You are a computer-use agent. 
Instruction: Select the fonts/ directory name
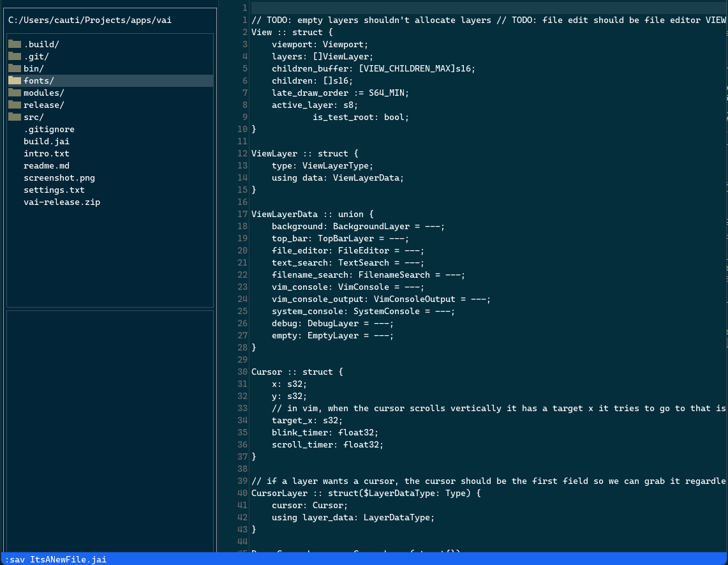click(x=38, y=81)
